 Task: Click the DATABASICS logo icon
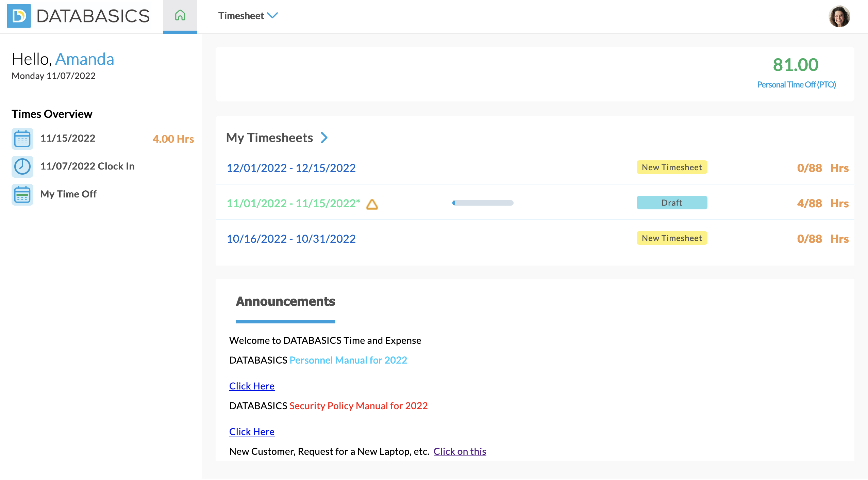[x=19, y=16]
